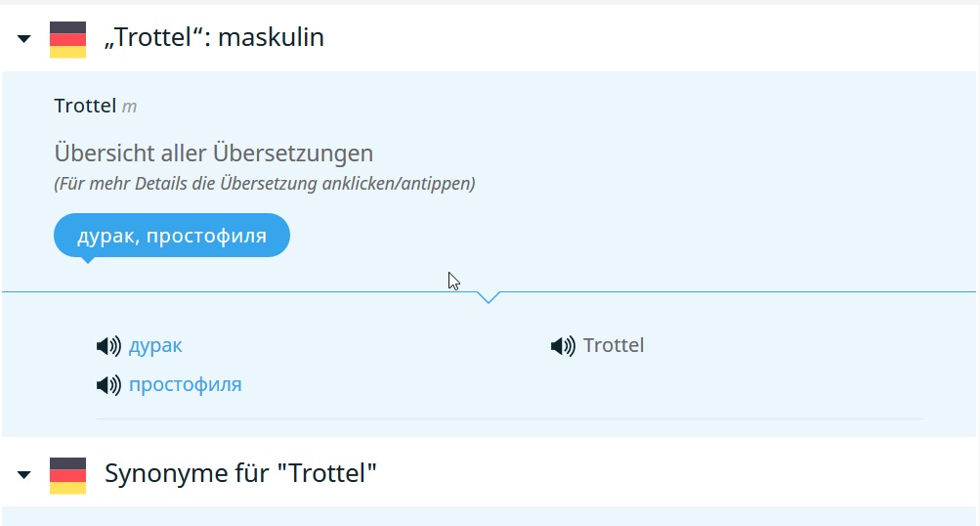Collapse the „Trottel“: maskulin section arrow

click(x=23, y=39)
